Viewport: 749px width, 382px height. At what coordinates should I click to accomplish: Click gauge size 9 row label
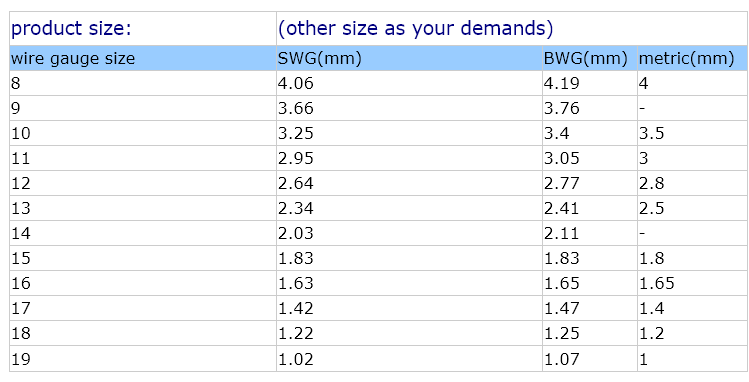pyautogui.click(x=143, y=108)
